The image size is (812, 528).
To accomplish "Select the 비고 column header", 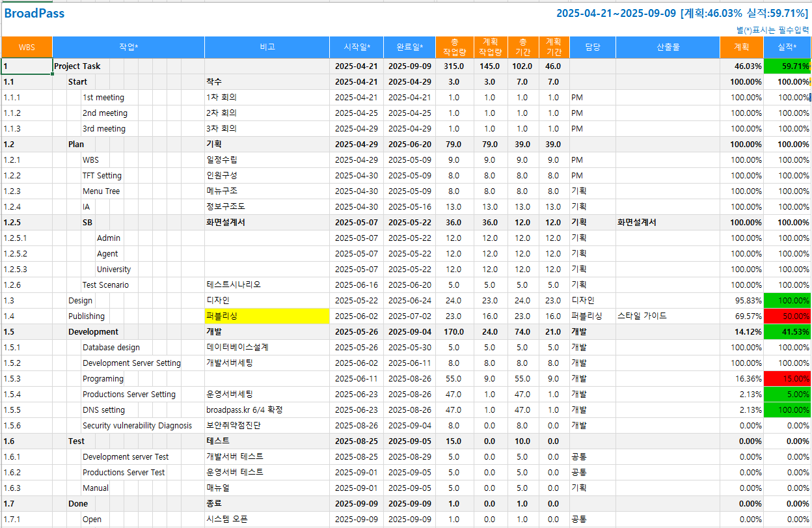I will point(267,48).
